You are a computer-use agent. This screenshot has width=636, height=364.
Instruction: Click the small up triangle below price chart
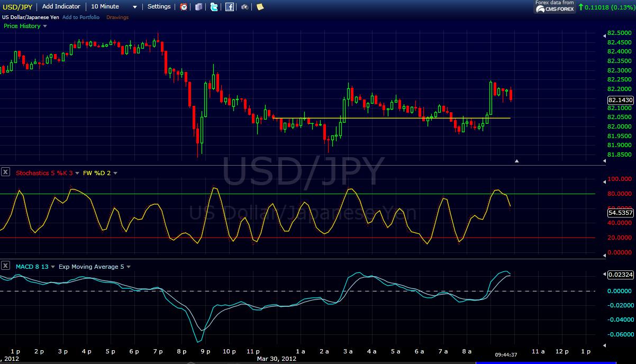coord(517,161)
